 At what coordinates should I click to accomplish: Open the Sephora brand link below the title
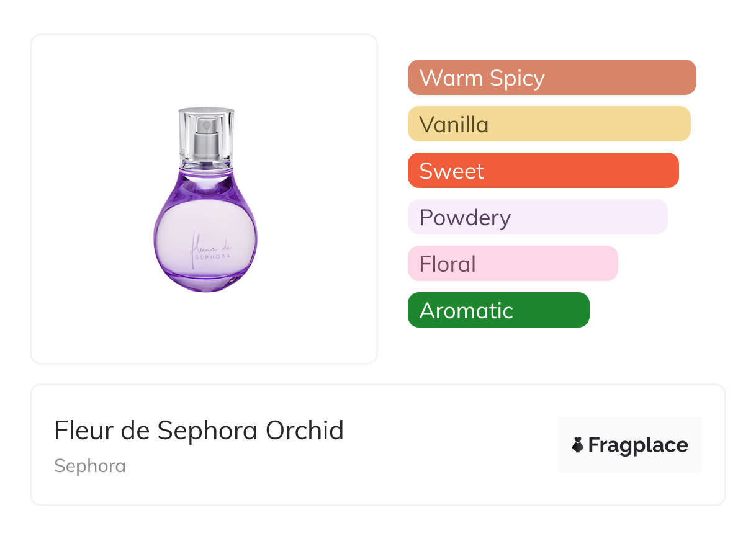pyautogui.click(x=90, y=466)
